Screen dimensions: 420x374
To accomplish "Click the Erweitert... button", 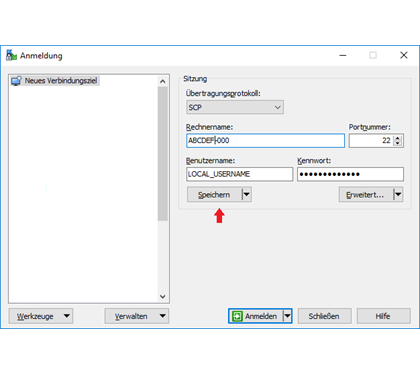I will click(x=366, y=195).
